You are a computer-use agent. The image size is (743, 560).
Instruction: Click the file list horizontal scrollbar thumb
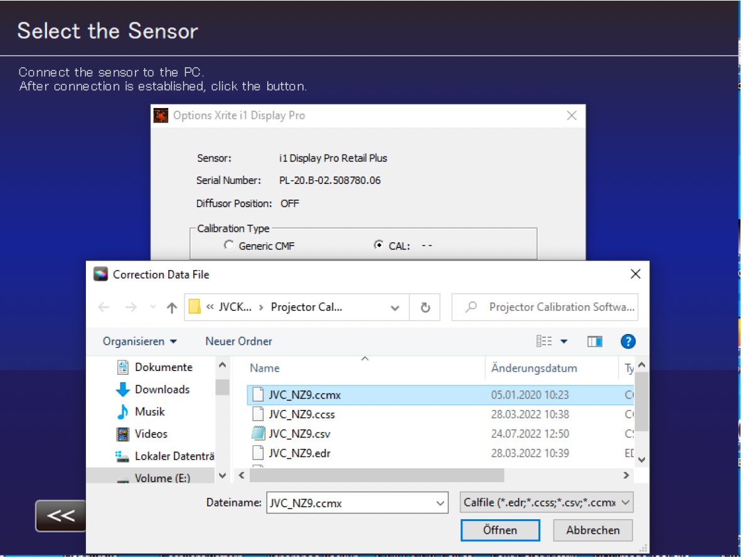(377, 475)
